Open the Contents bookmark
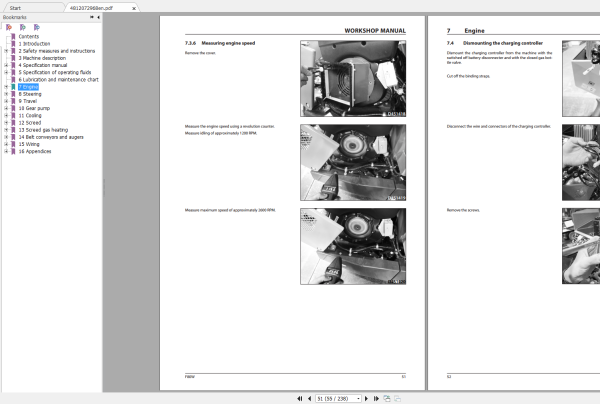The width and height of the screenshot is (600, 404). [29, 36]
